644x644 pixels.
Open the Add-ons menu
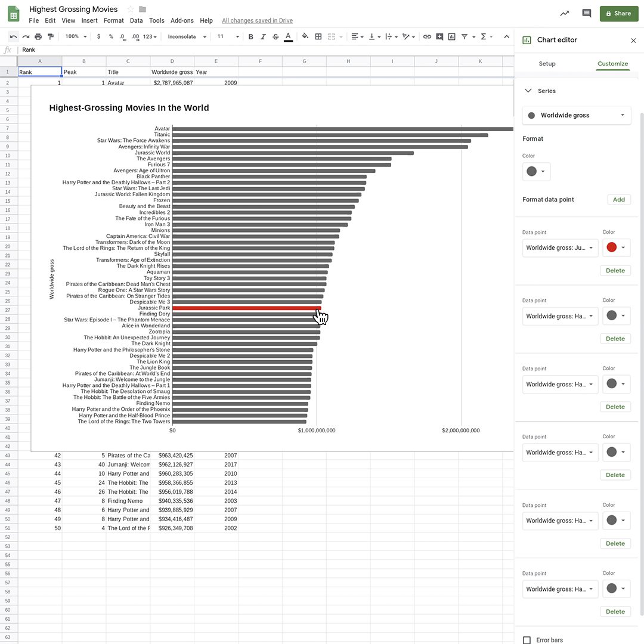[x=182, y=20]
